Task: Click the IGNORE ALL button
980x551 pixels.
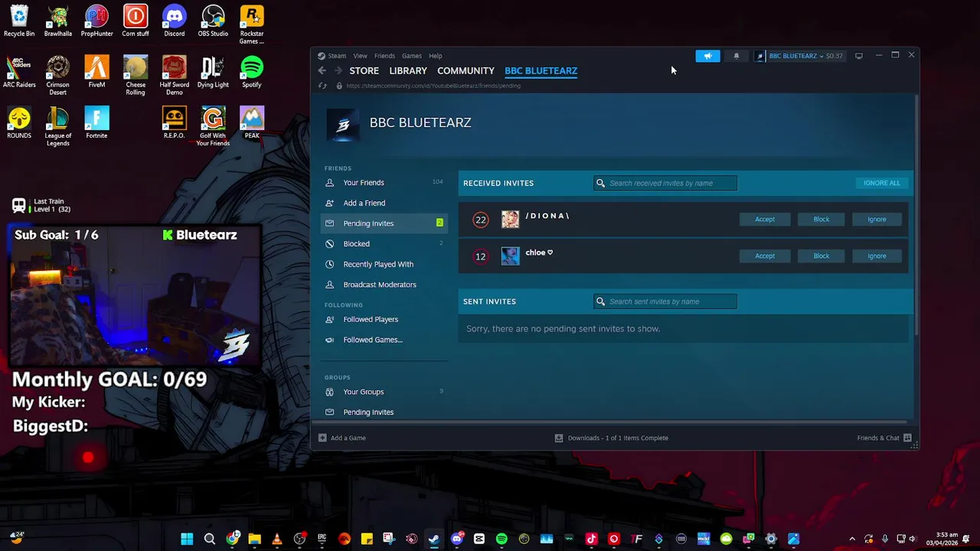Action: pyautogui.click(x=882, y=183)
